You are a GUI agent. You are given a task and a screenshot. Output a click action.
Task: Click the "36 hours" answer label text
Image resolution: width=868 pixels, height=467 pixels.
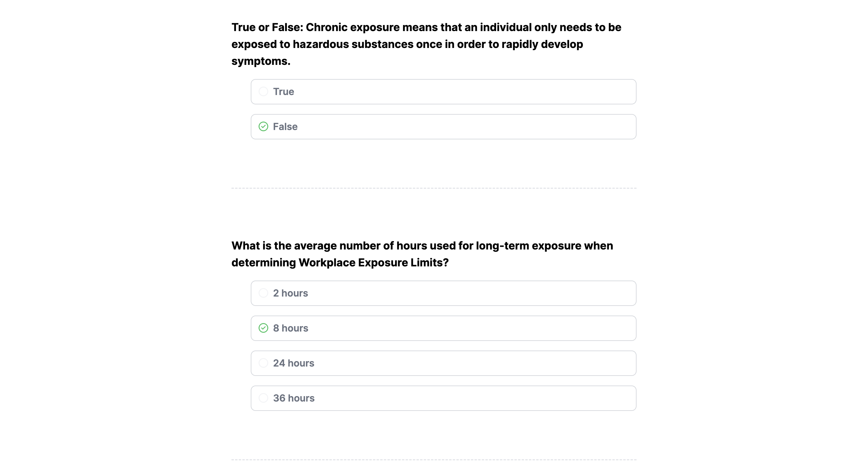294,398
